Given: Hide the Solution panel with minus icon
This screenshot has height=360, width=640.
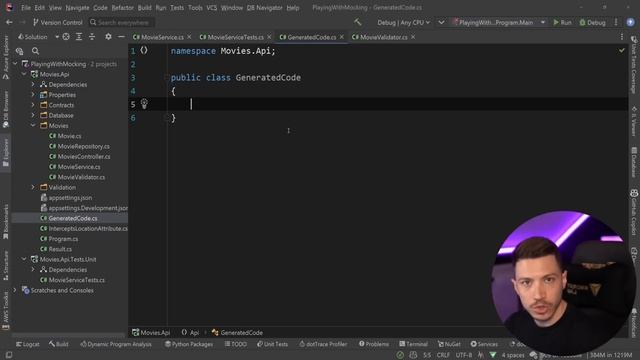Looking at the screenshot, I should pos(121,37).
